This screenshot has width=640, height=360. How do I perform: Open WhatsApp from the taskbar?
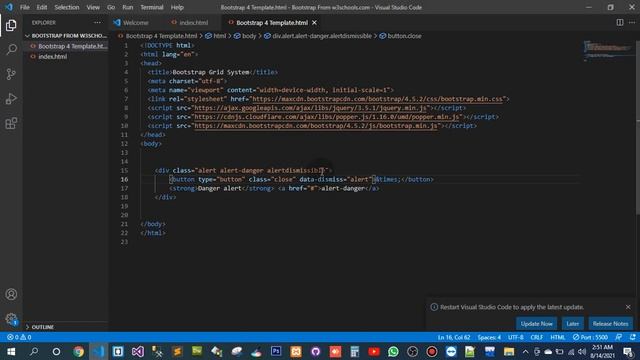click(x=393, y=351)
